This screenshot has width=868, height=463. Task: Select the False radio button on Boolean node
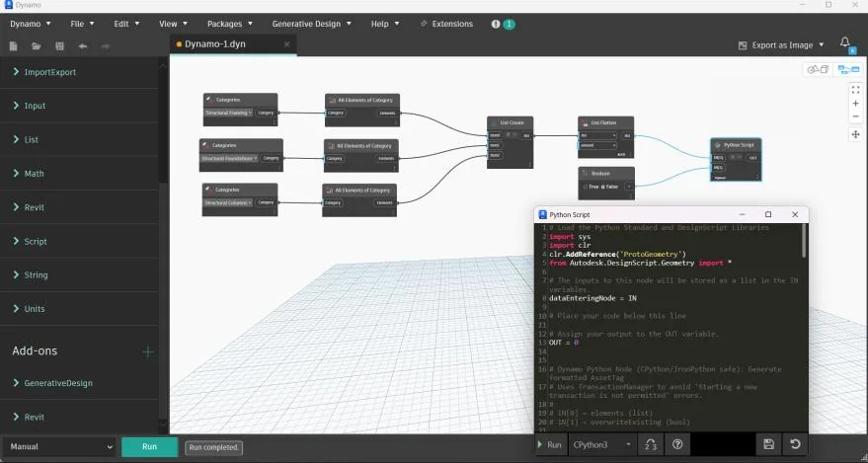tap(603, 187)
